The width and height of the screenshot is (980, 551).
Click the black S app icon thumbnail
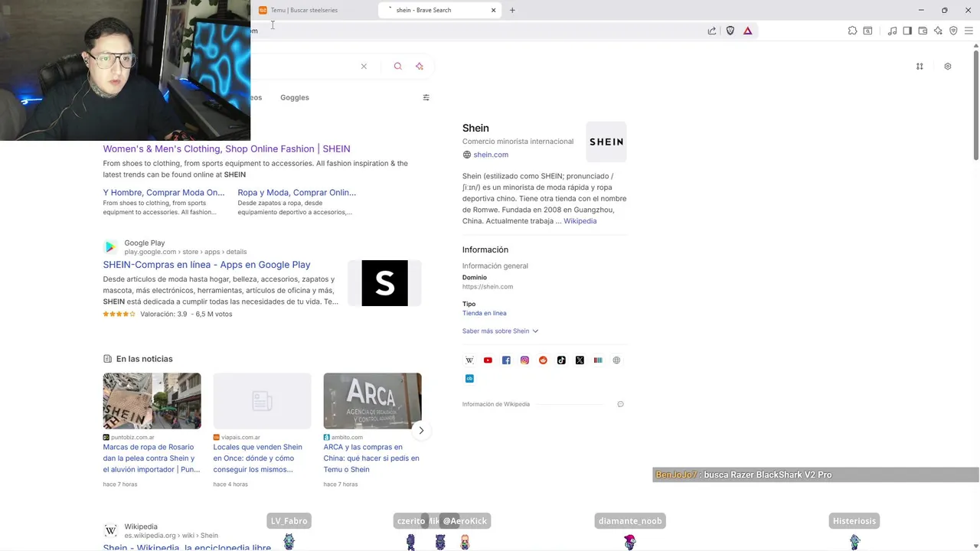[x=384, y=283]
